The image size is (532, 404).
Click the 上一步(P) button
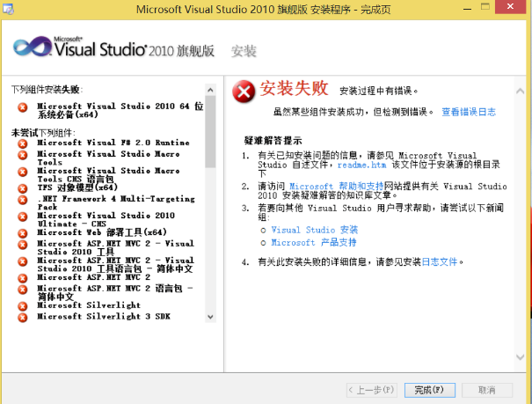tap(372, 390)
